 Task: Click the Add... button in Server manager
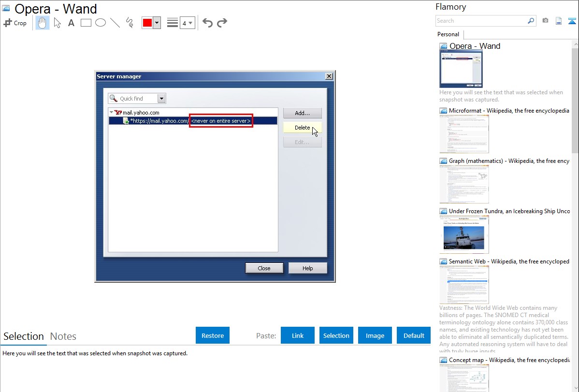(x=303, y=113)
